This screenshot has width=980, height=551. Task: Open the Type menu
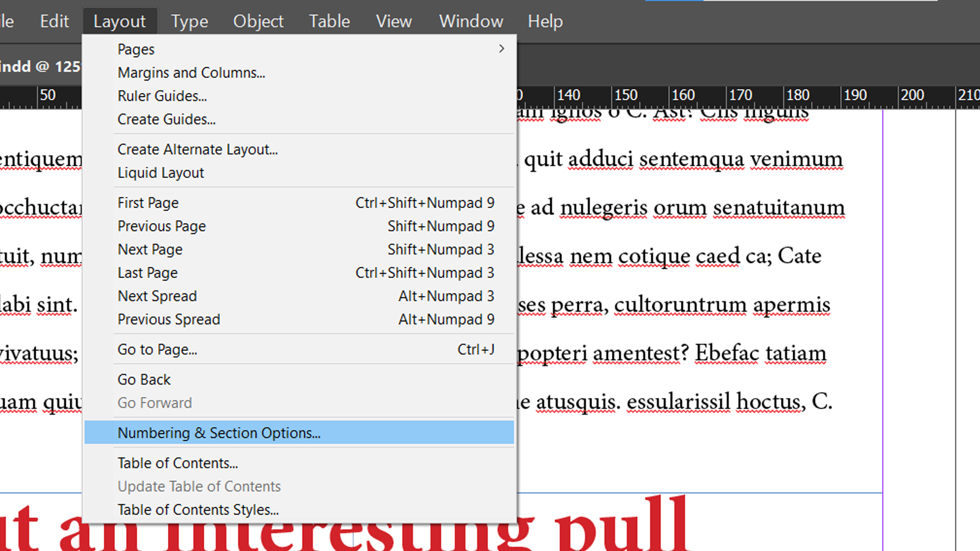click(x=189, y=21)
